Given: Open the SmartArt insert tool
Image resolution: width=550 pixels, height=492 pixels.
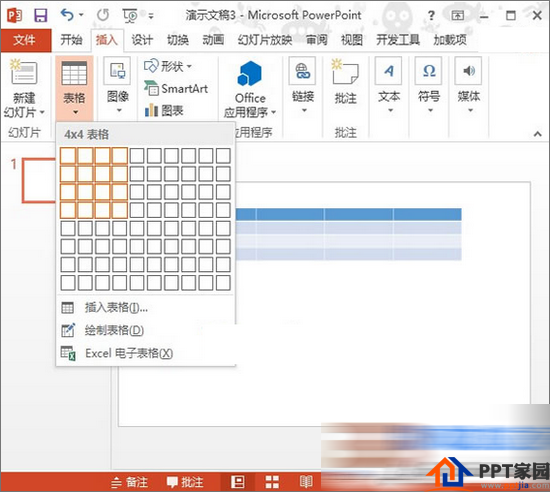Looking at the screenshot, I should (x=176, y=89).
